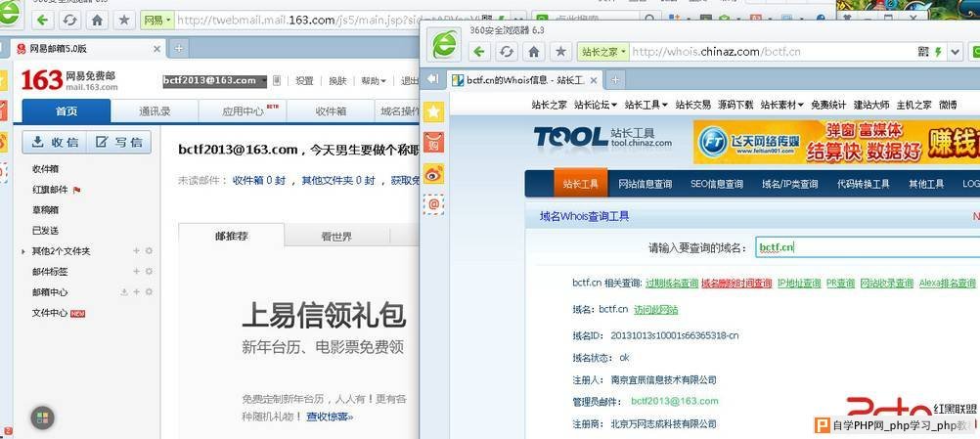Open the bctf2013@163.com account dropdown
980x439 pixels.
tap(264, 80)
